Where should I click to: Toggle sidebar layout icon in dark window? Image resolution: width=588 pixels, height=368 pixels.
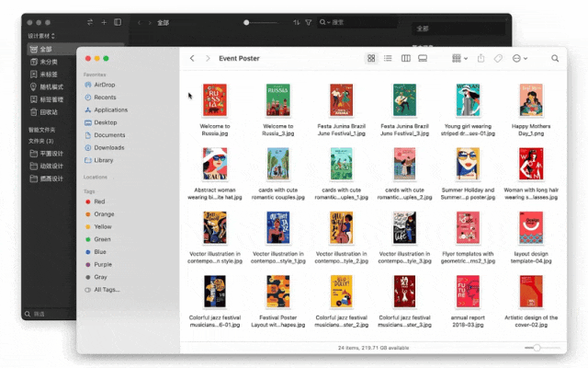click(x=118, y=22)
